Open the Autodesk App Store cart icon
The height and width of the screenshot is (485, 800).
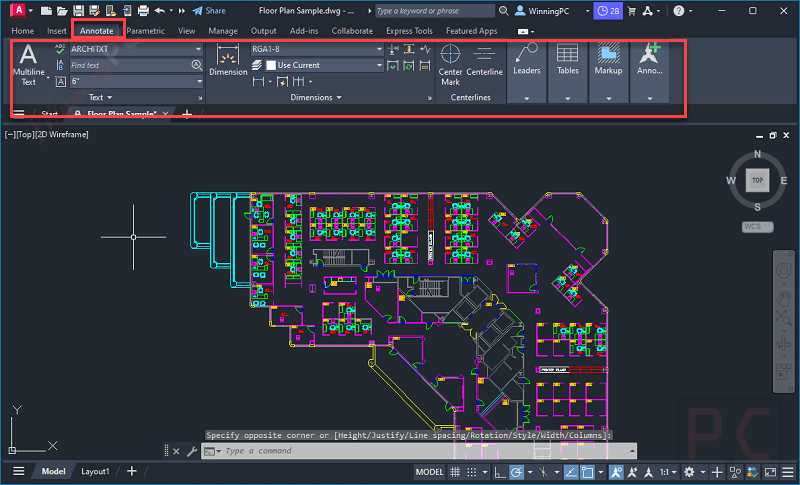pyautogui.click(x=632, y=11)
